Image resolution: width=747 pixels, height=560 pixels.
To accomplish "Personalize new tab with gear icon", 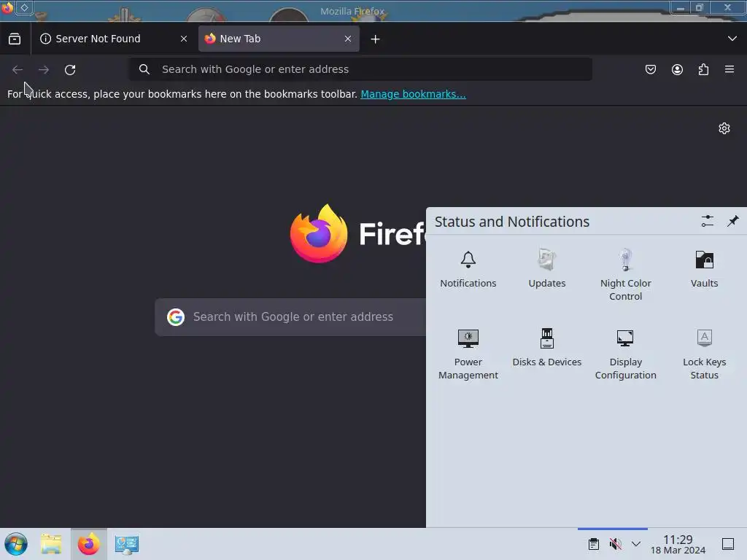I will [724, 128].
